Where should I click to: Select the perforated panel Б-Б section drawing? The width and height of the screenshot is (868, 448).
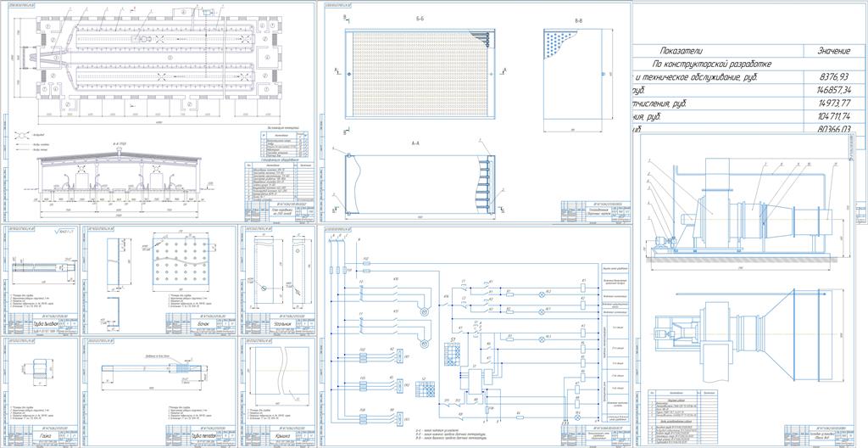(x=419, y=73)
